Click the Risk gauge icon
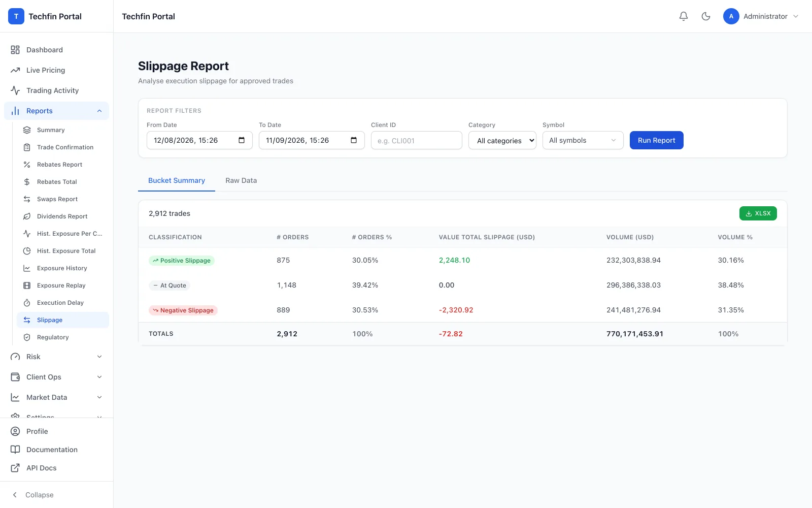The height and width of the screenshot is (508, 812). click(15, 357)
